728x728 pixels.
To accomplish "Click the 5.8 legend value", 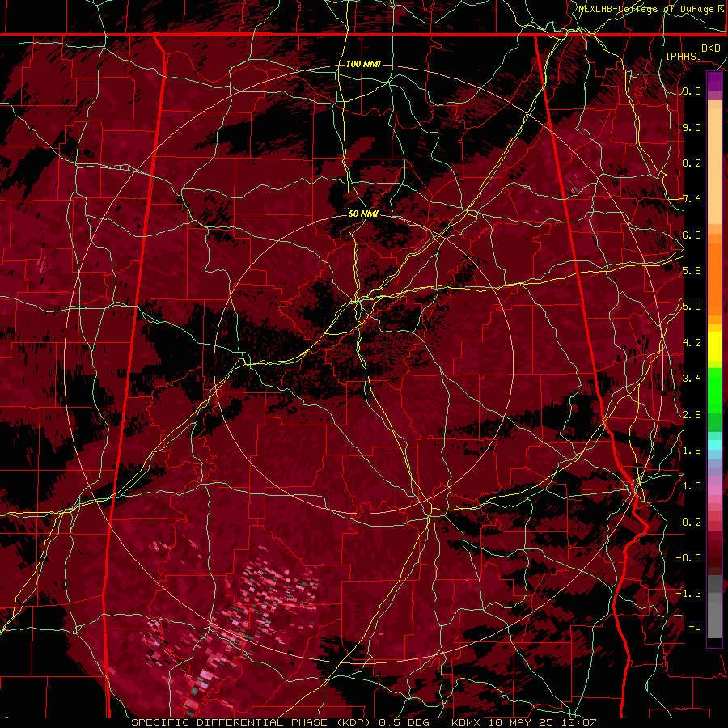I will point(692,271).
